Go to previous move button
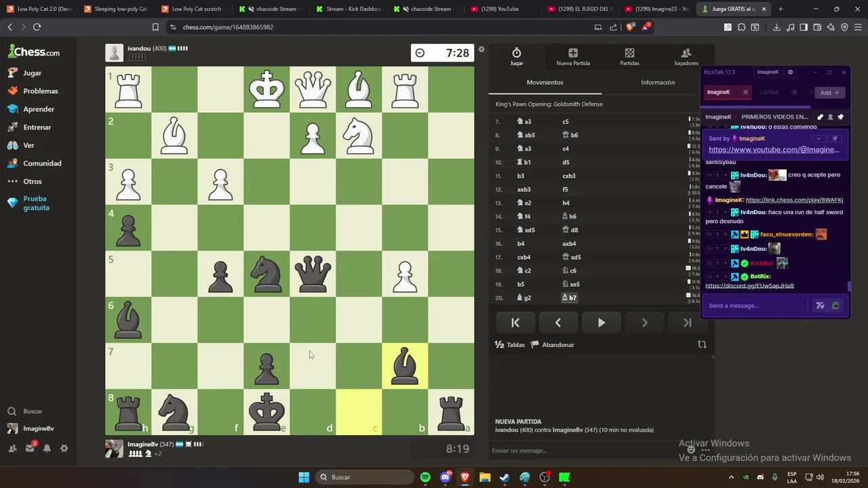 (x=558, y=323)
